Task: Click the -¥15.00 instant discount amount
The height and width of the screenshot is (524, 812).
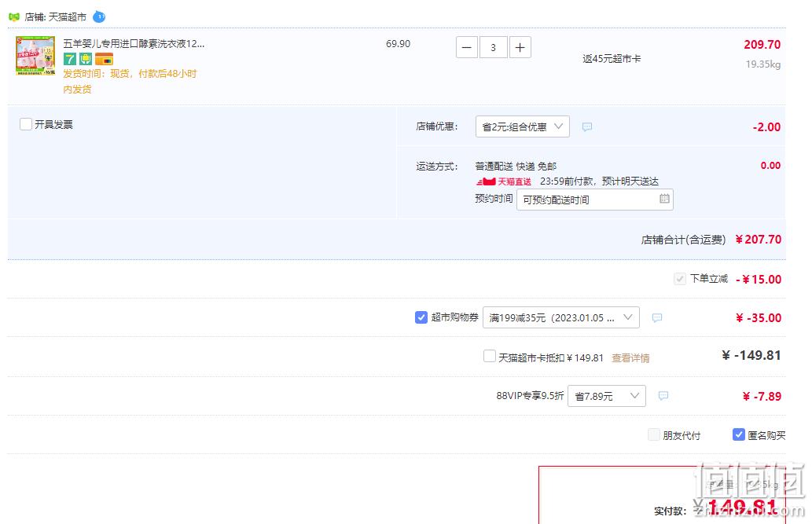Action: [758, 279]
